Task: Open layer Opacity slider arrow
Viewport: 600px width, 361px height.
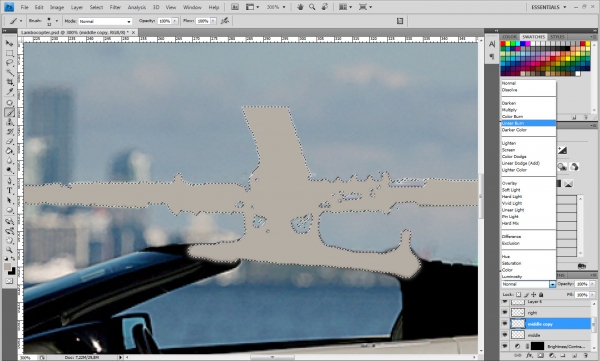Action: (x=592, y=284)
